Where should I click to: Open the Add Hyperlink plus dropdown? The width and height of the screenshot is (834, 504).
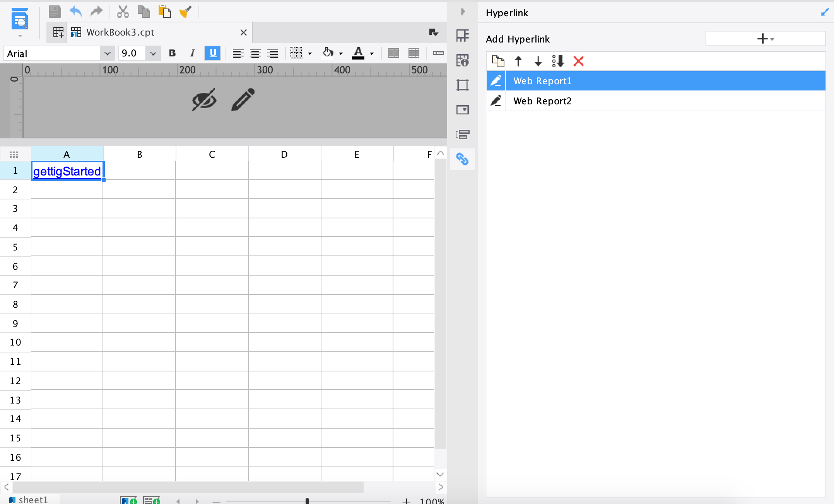click(x=766, y=39)
